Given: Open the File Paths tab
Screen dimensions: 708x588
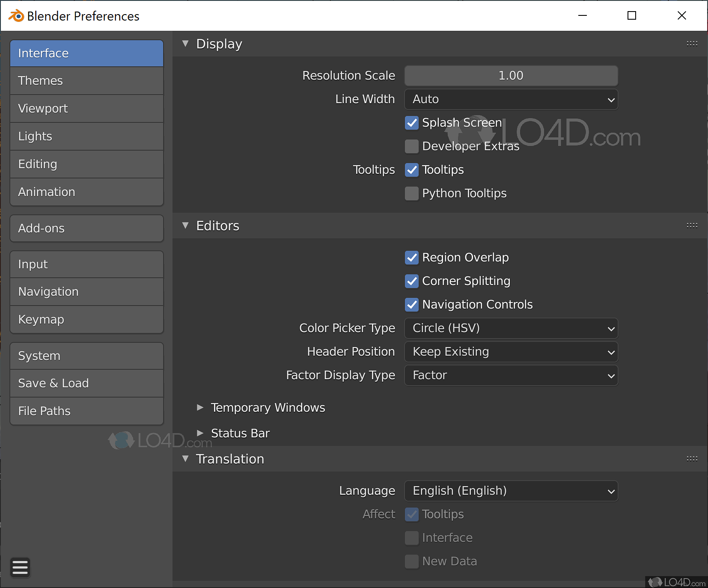Looking at the screenshot, I should click(x=86, y=411).
